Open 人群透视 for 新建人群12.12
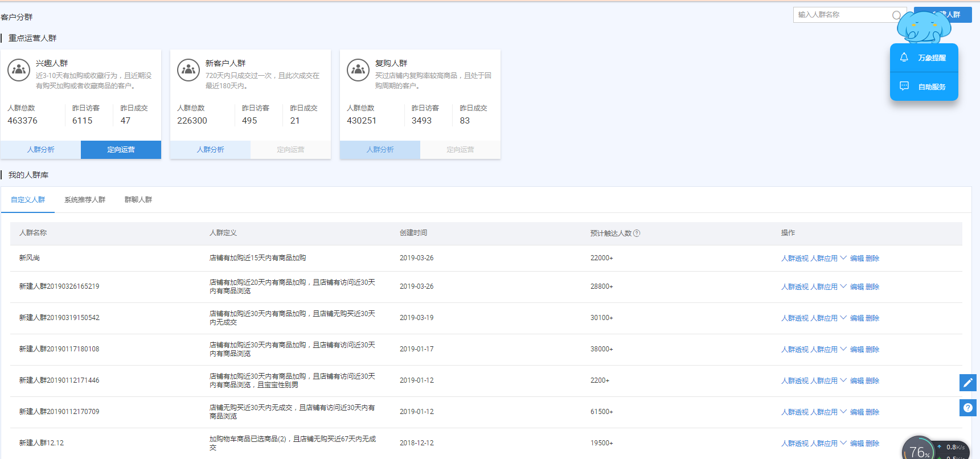 (795, 444)
